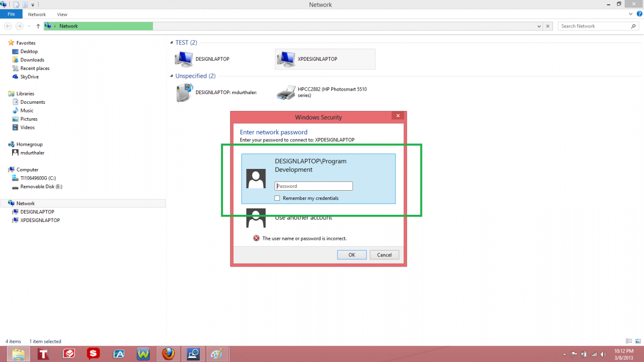Select DESIGNLAPTOP under Network in sidebar

pyautogui.click(x=33, y=212)
